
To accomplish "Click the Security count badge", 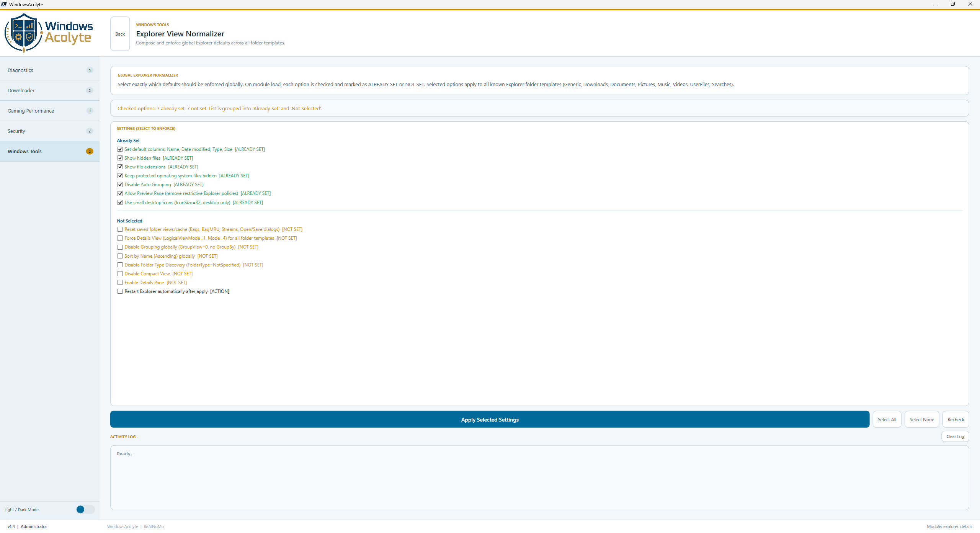I will [90, 131].
